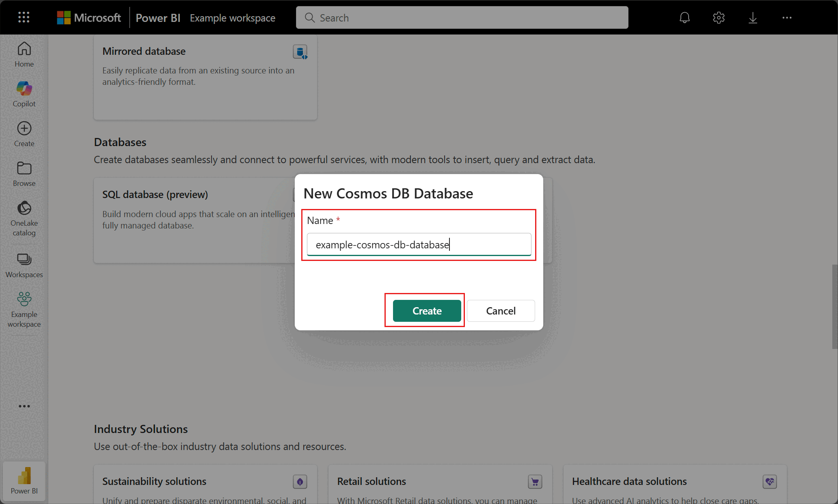Open the Healthcare data solutions card
The width and height of the screenshot is (838, 504).
(x=675, y=485)
